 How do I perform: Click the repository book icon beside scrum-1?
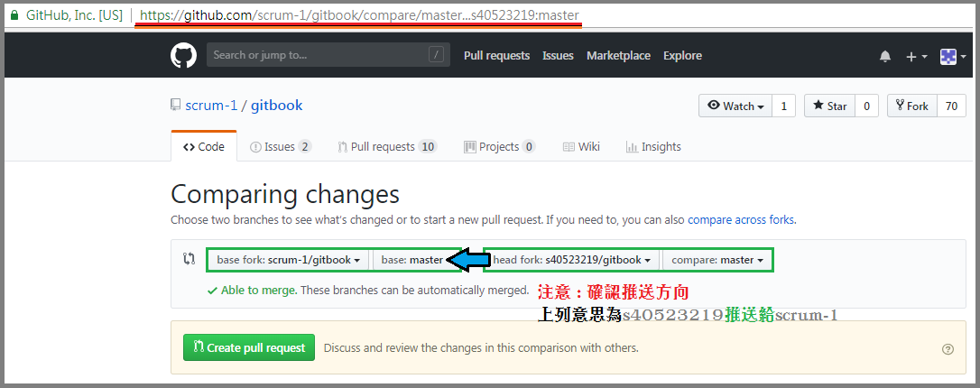(176, 105)
